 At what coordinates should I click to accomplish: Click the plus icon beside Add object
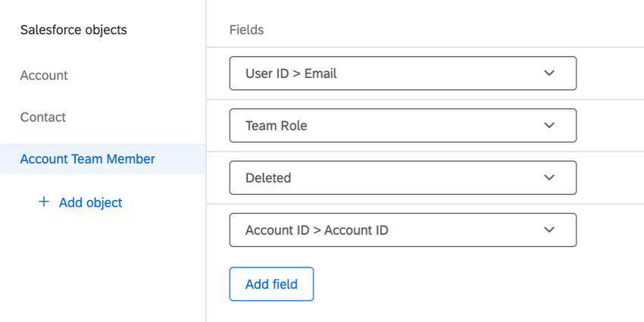[43, 202]
